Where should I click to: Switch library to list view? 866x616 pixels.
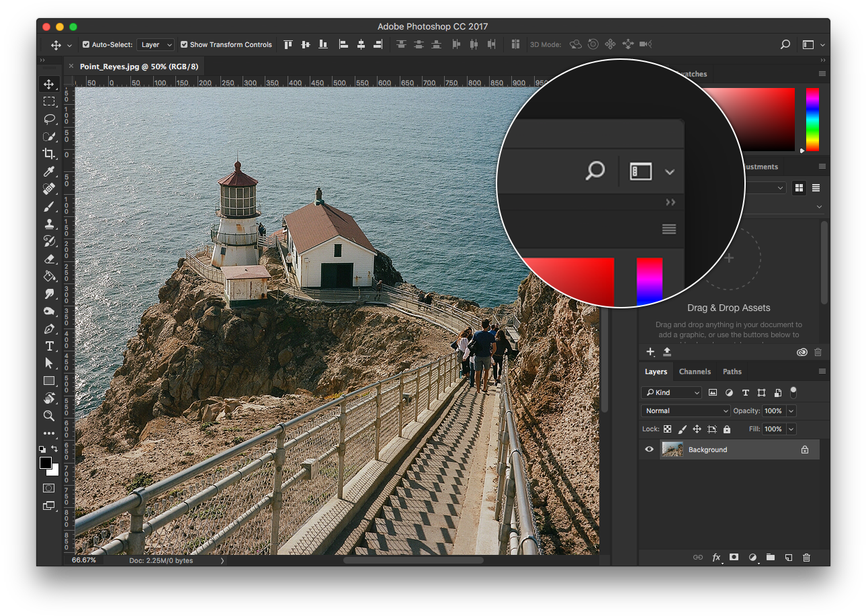pos(816,188)
